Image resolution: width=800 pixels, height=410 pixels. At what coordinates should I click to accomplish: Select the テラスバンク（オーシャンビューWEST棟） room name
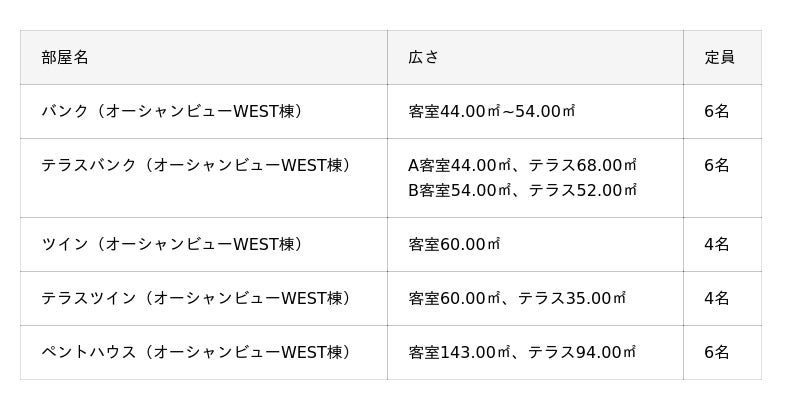(196, 166)
